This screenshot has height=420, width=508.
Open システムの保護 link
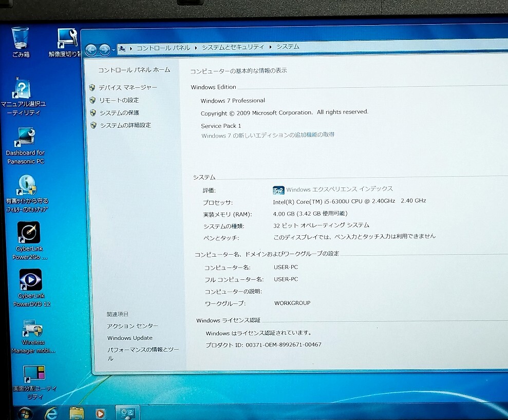click(x=119, y=112)
